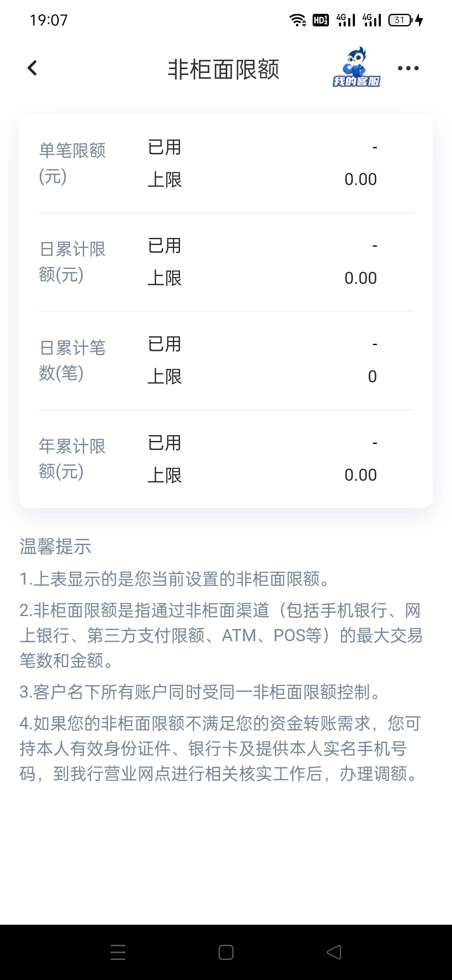The image size is (452, 980).
Task: Tap the back arrow in header
Action: coord(32,68)
